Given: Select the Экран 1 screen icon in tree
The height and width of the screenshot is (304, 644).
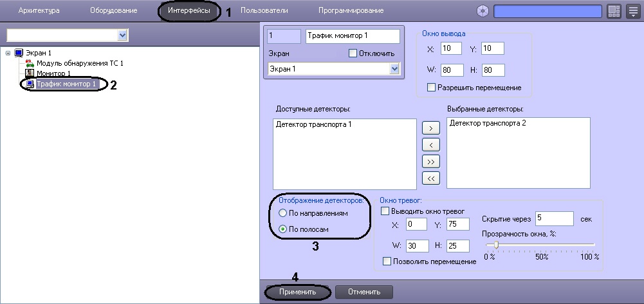Looking at the screenshot, I should 19,52.
